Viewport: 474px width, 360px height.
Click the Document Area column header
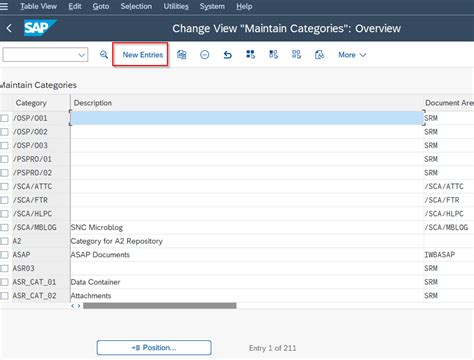click(x=449, y=103)
